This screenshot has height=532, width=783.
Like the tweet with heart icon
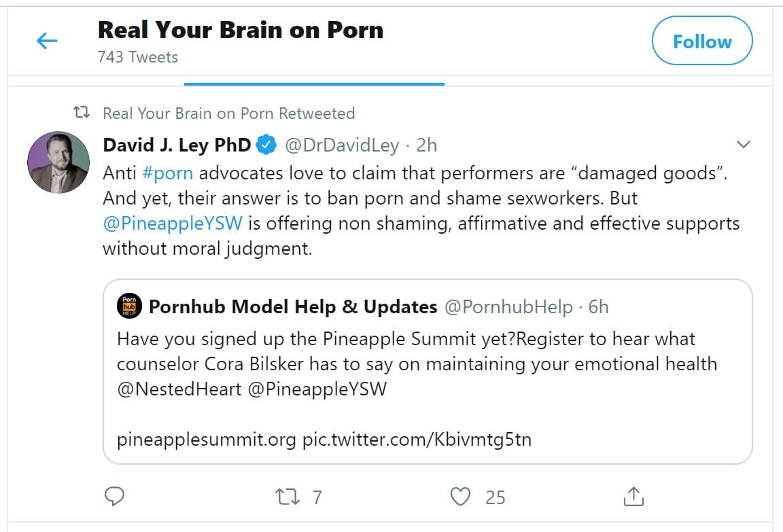461,497
